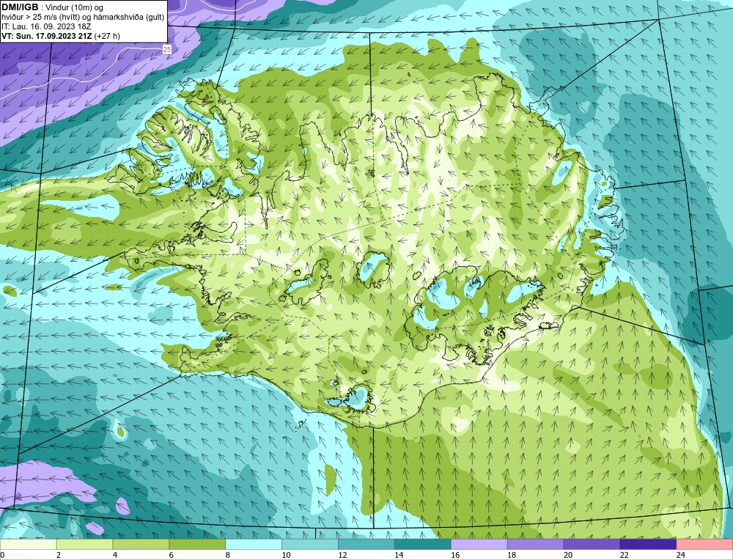Viewport: 733px width, 560px height.
Task: Click the 4–6 m/s green legend swatch
Action: click(x=141, y=544)
